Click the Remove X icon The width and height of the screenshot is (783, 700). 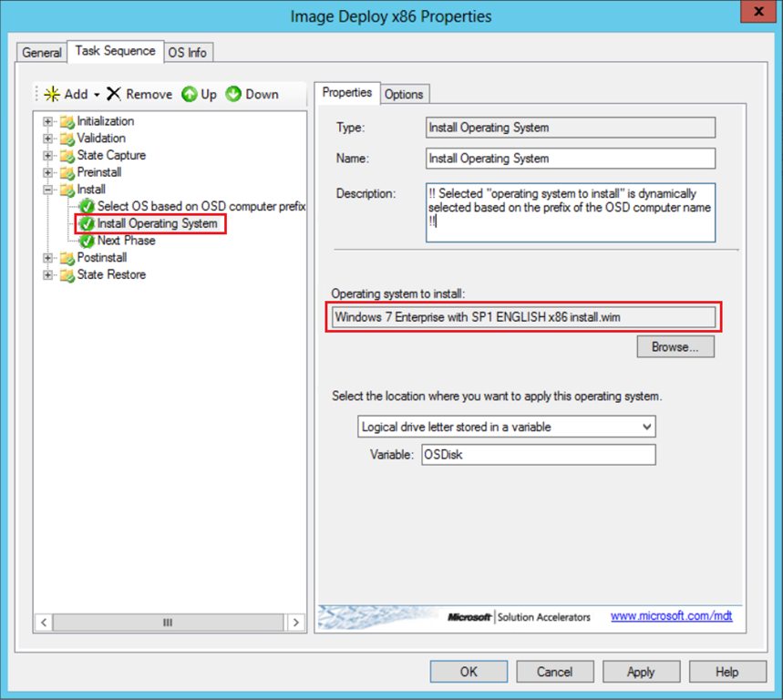click(x=113, y=94)
